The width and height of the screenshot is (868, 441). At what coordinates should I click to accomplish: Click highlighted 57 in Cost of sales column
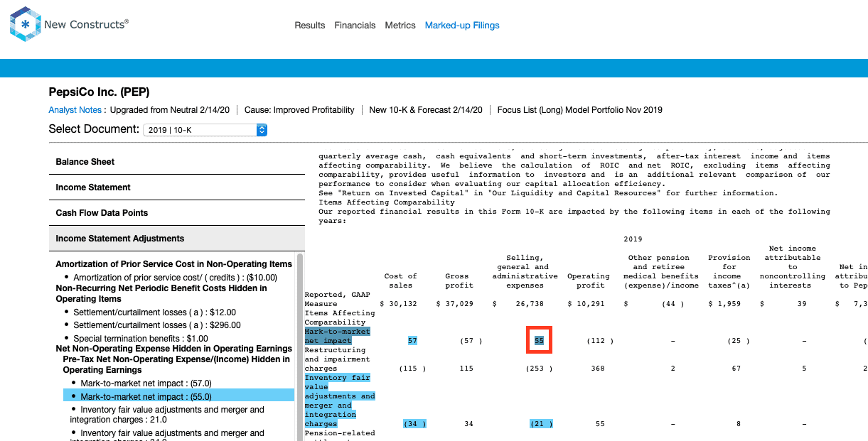[412, 341]
